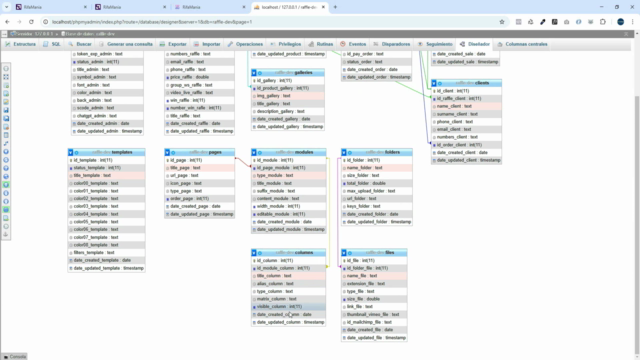Create a new designer page
Screen dimensions: 640x360
pos(6,93)
